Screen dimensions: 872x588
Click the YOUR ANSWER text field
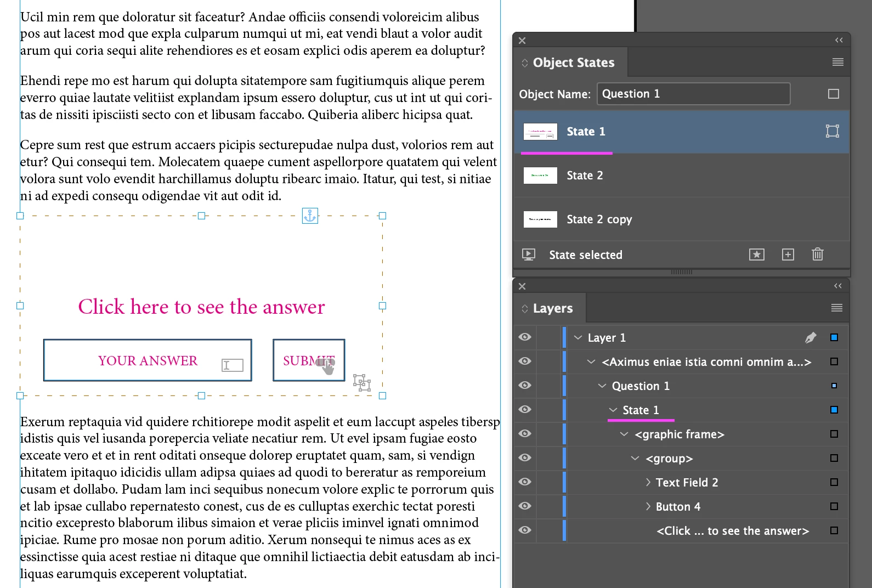148,360
